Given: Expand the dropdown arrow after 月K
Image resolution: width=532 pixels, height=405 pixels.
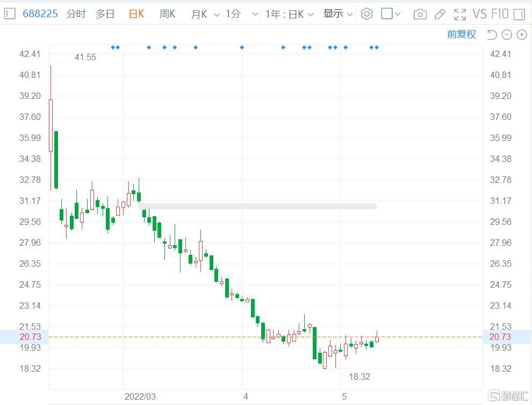Looking at the screenshot, I should click(x=217, y=15).
